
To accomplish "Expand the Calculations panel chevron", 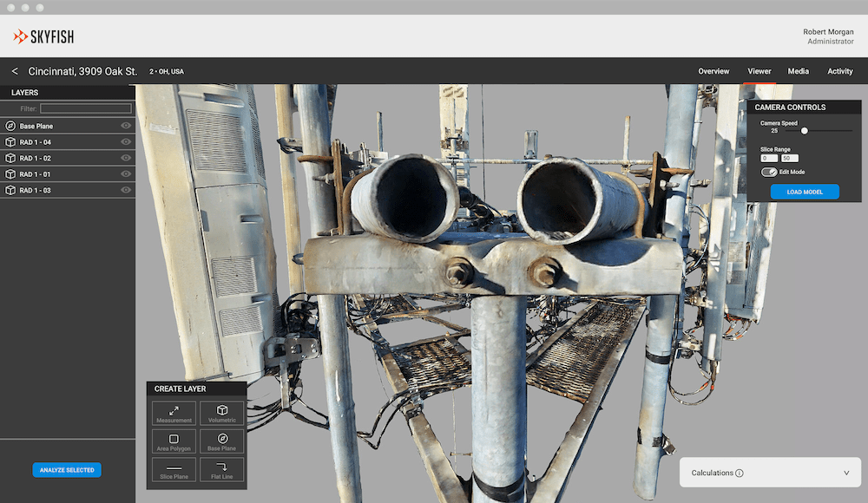I will pos(845,474).
